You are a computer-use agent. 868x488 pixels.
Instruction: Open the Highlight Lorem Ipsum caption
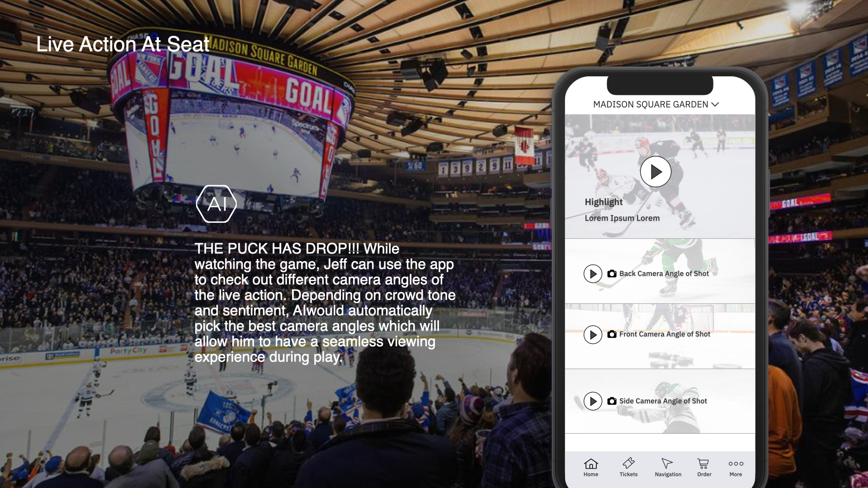[x=622, y=210]
